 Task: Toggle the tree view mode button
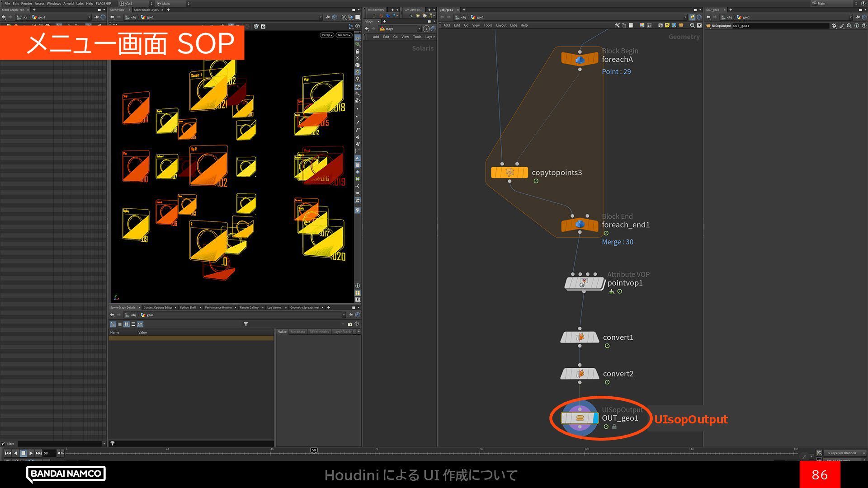113,324
